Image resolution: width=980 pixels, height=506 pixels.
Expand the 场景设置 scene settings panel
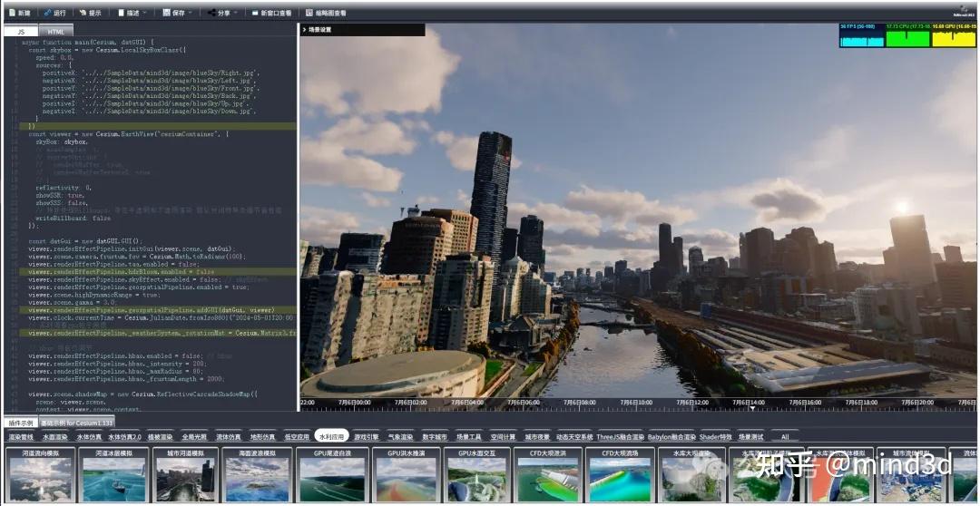tap(318, 30)
